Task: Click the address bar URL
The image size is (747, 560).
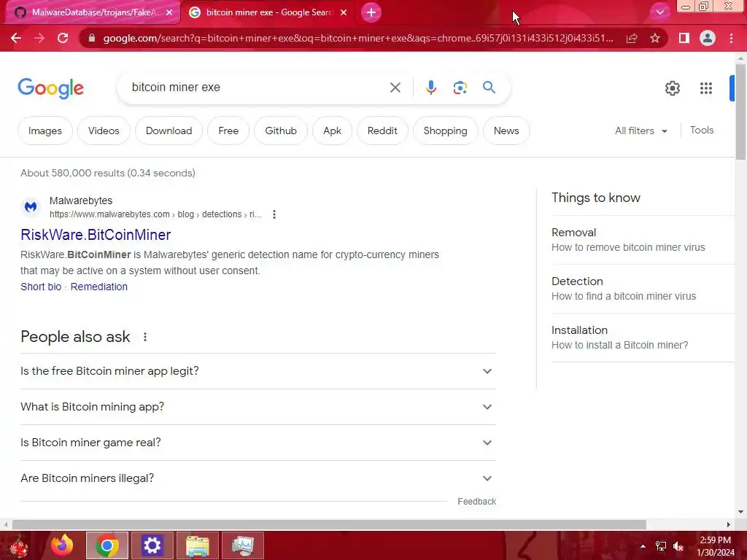Action: pos(357,38)
